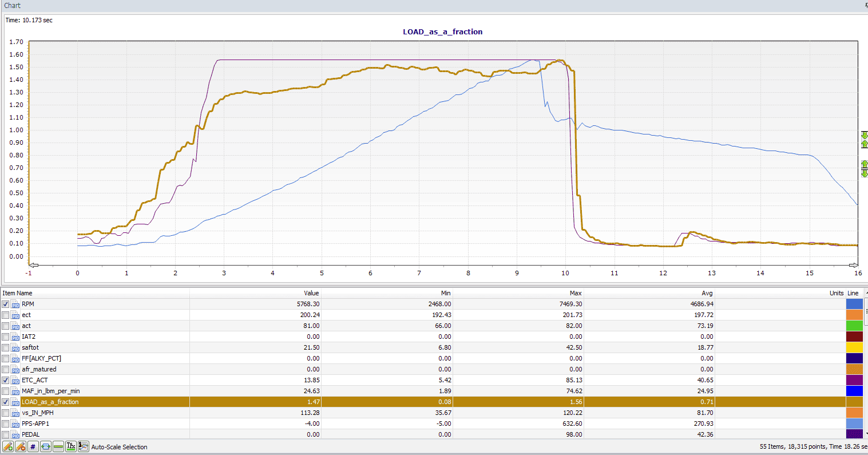The image size is (868, 455).
Task: Sort by the Item Name column header
Action: (x=95, y=293)
